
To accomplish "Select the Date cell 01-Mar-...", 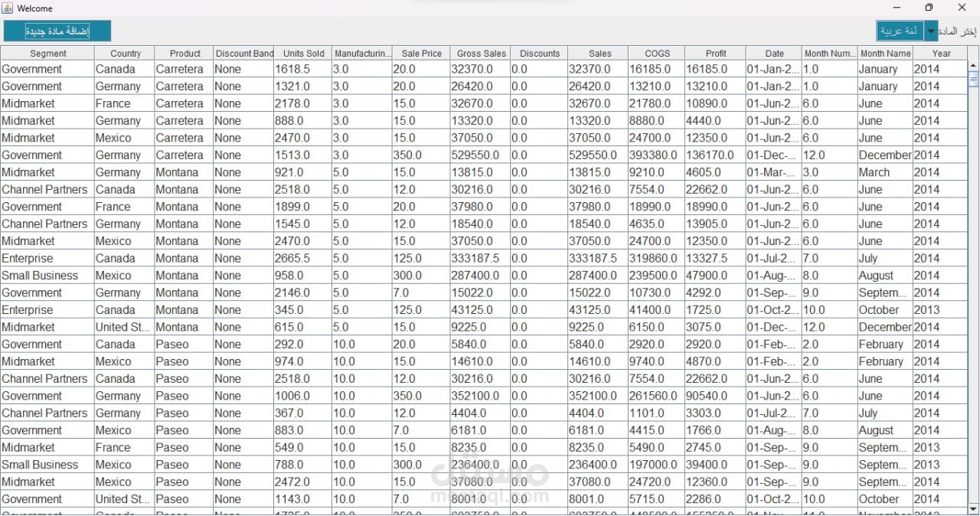I will 774,172.
